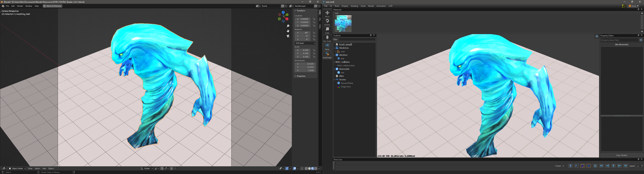Toggle the AutoComp tool
The width and height of the screenshot is (644, 174).
click(327, 55)
